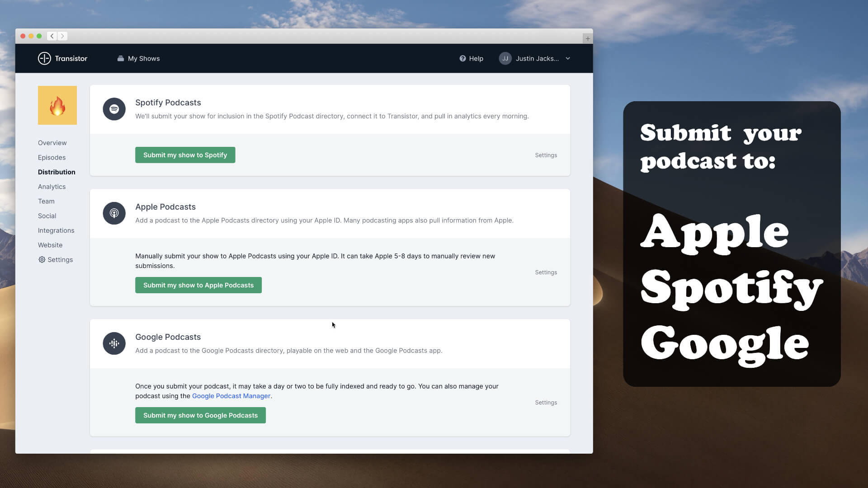
Task: Click the podcast flame thumbnail logo
Action: (x=57, y=105)
